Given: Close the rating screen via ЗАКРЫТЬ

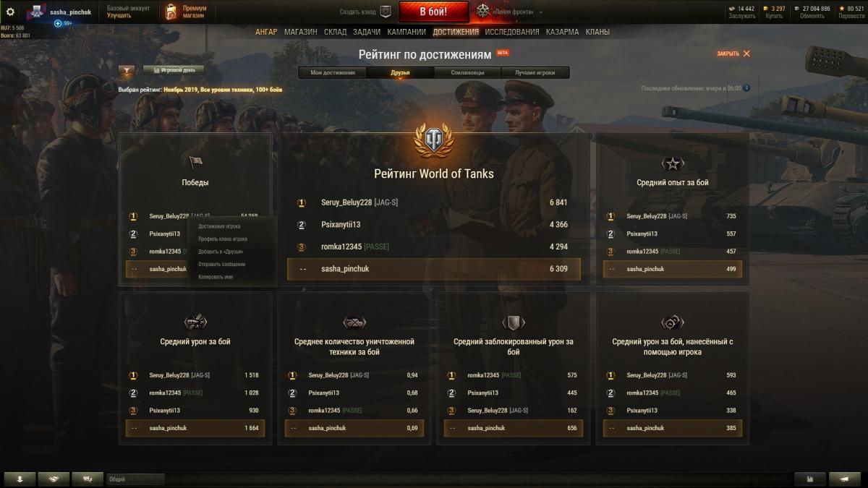Looking at the screenshot, I should pos(733,53).
